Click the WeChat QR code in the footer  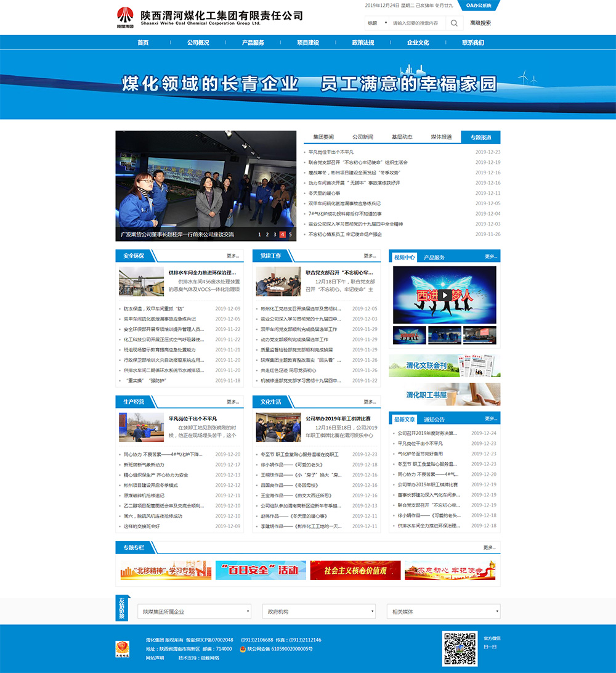click(x=460, y=648)
